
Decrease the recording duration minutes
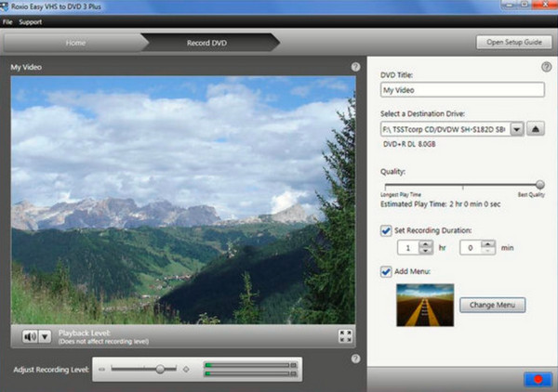coord(488,251)
